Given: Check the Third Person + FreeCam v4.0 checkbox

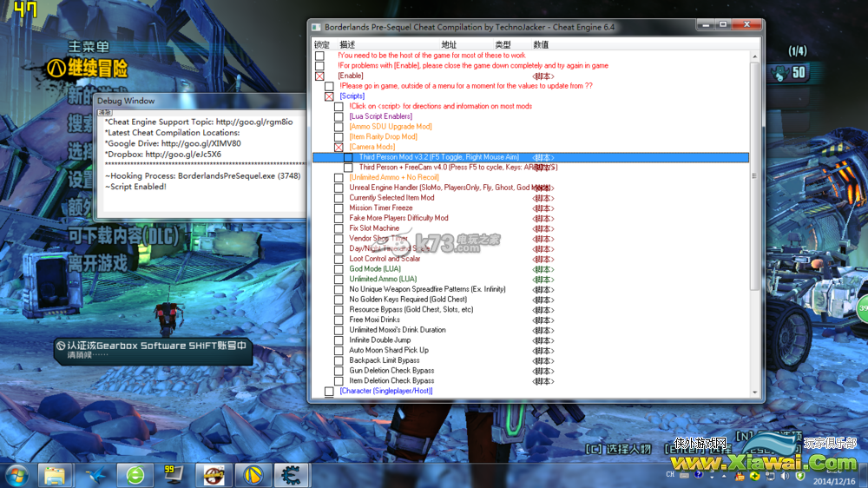Looking at the screenshot, I should click(x=348, y=168).
